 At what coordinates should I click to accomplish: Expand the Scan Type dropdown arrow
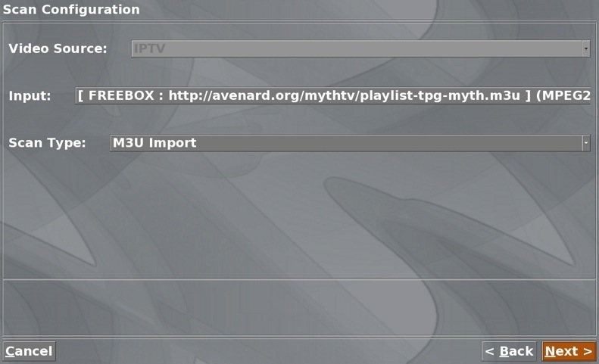point(586,143)
